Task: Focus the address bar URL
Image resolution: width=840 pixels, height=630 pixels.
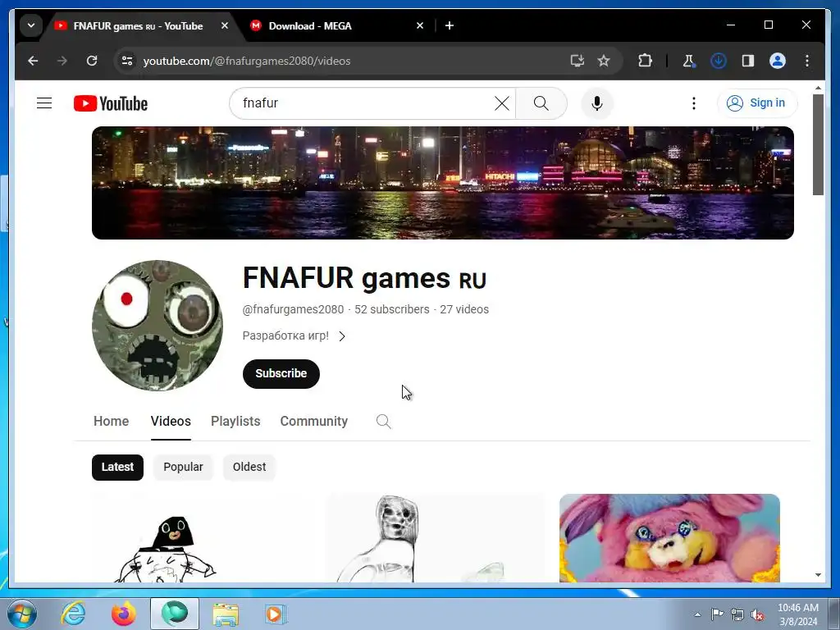Action: (x=246, y=61)
